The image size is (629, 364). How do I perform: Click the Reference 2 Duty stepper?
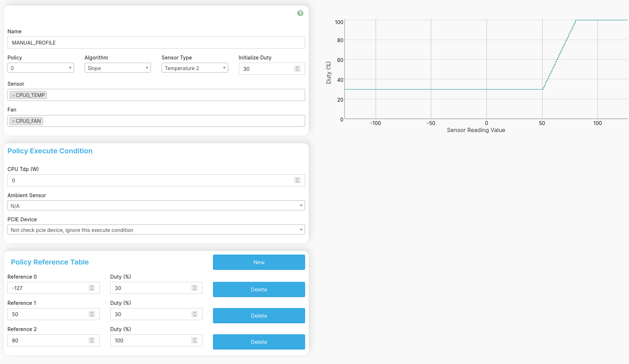pyautogui.click(x=195, y=340)
